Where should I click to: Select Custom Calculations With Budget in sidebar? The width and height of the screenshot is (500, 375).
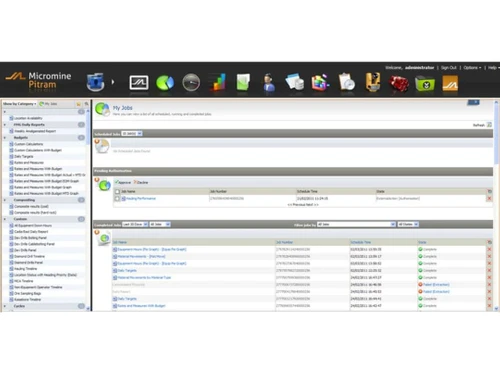38,150
